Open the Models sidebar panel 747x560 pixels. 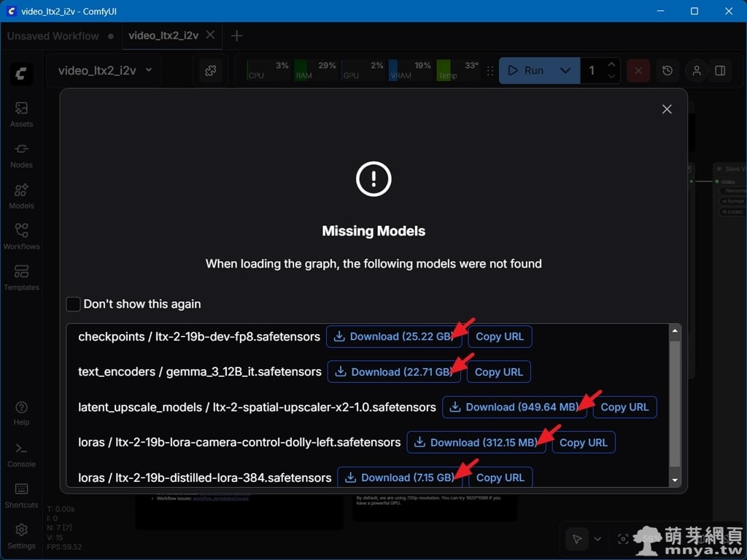click(x=21, y=195)
